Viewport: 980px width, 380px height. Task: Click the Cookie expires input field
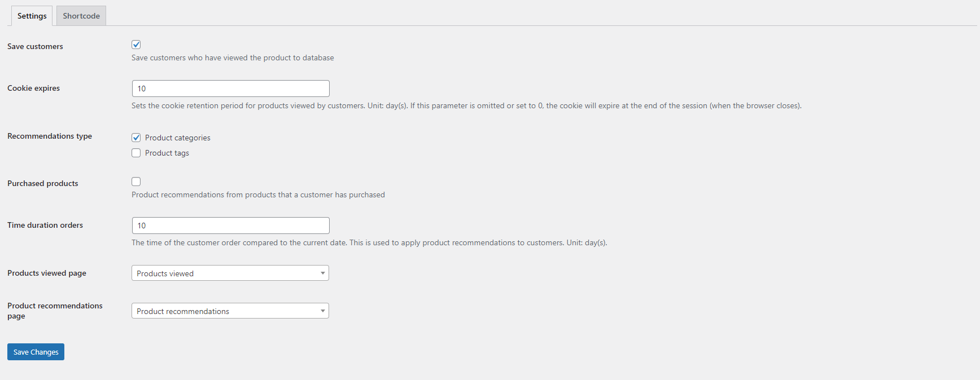pos(230,89)
